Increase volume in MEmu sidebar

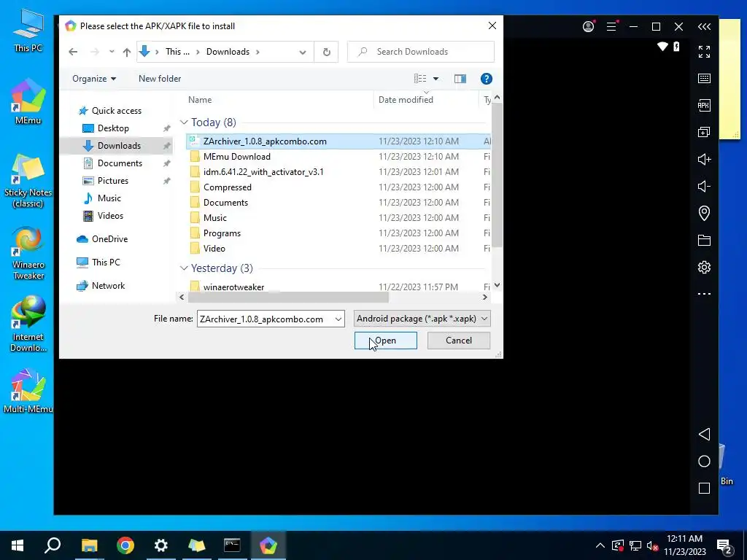click(704, 159)
